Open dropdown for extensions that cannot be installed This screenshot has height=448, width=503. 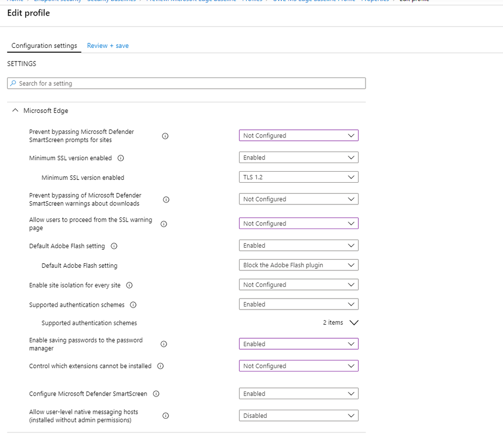[299, 365]
